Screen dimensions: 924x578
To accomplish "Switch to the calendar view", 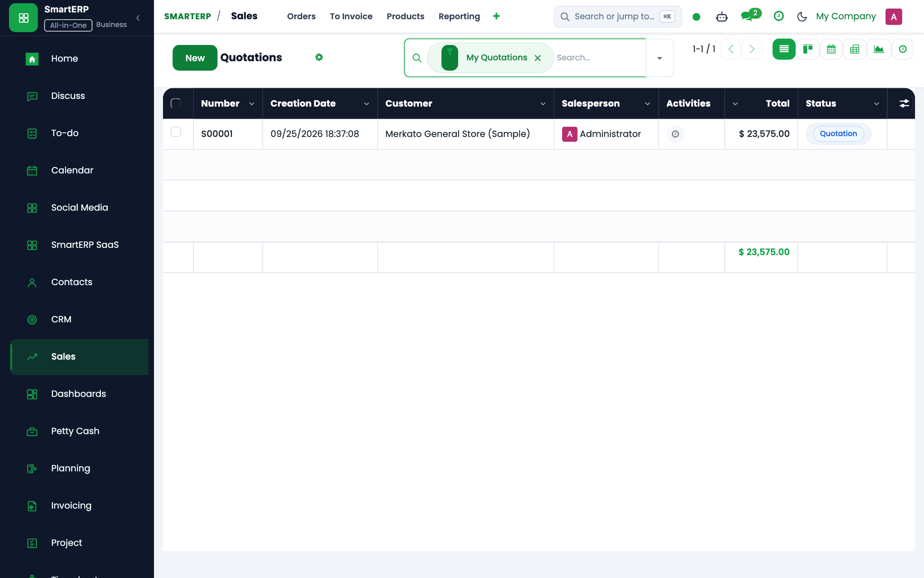I will 831,49.
